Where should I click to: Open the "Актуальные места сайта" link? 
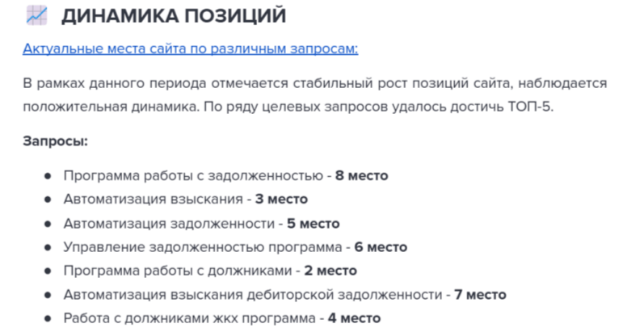click(190, 48)
